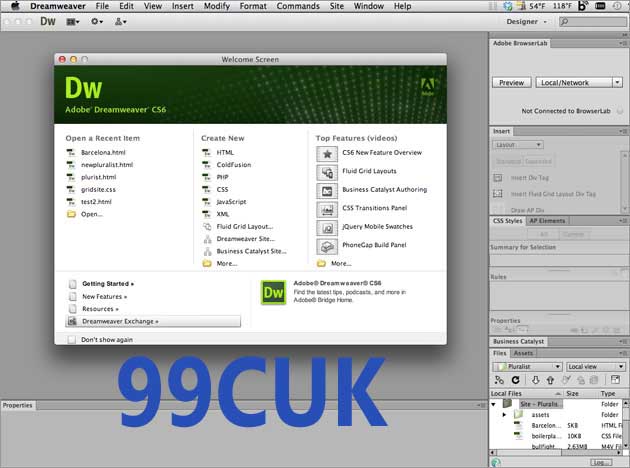Image resolution: width=630 pixels, height=468 pixels.
Task: Click the Expand Files panel icon
Action: click(615, 380)
